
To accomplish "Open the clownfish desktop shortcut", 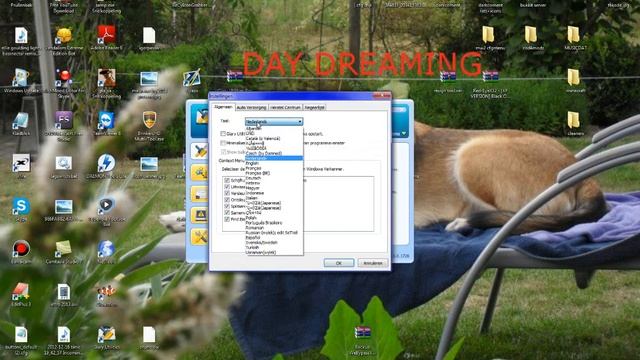I will point(106,292).
